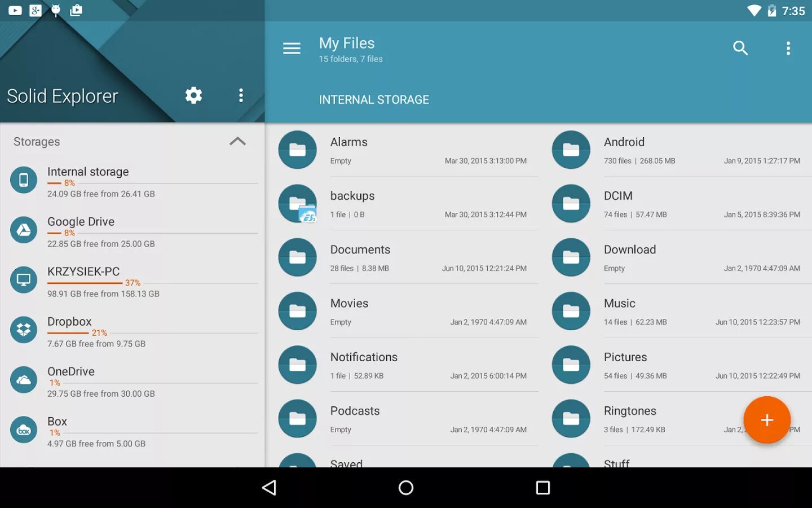Click the My Files title
Image resolution: width=812 pixels, height=508 pixels.
347,43
